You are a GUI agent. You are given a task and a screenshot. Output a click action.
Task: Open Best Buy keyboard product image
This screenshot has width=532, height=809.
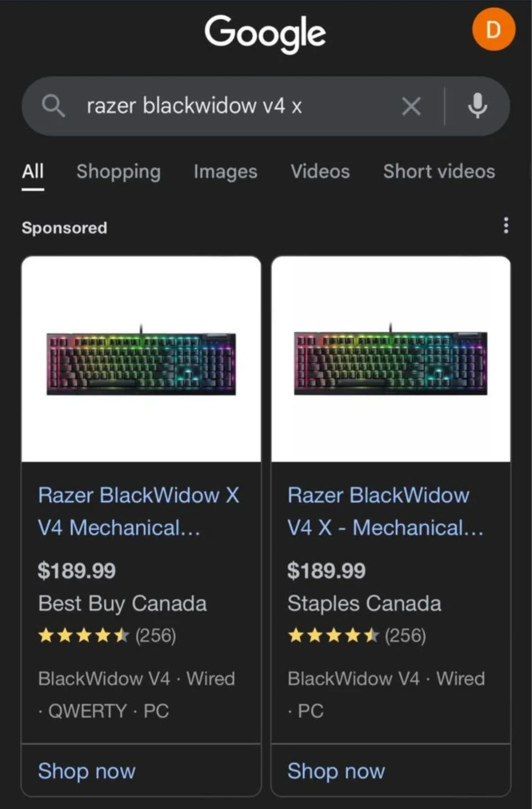pos(141,360)
